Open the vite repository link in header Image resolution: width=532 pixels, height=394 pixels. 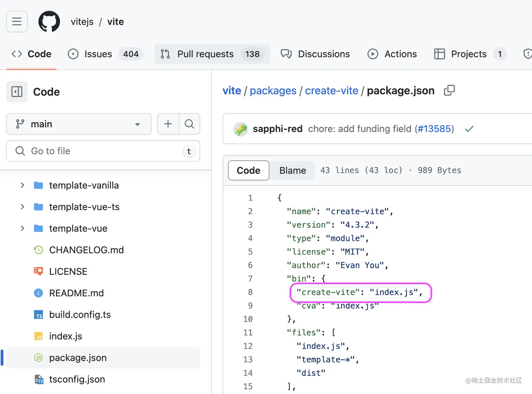point(115,22)
